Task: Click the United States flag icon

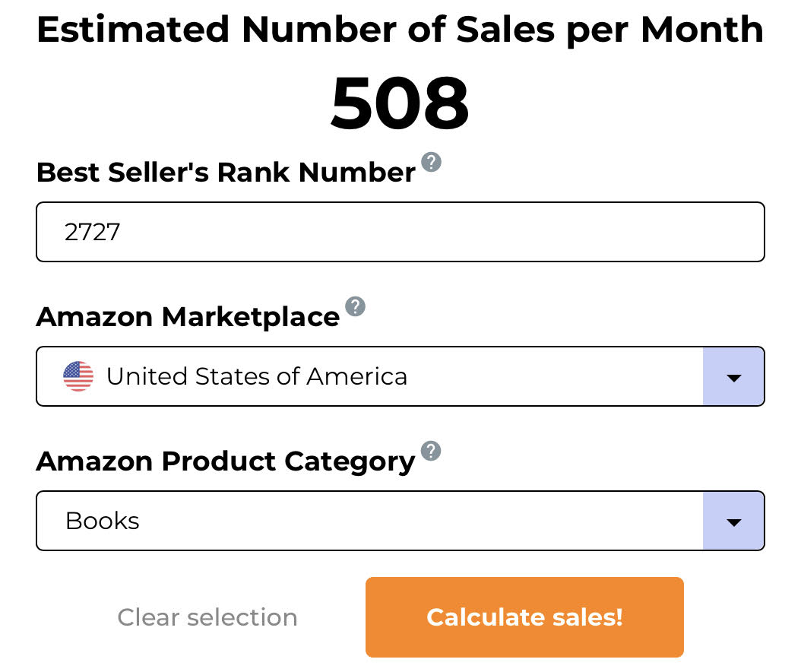Action: [78, 376]
